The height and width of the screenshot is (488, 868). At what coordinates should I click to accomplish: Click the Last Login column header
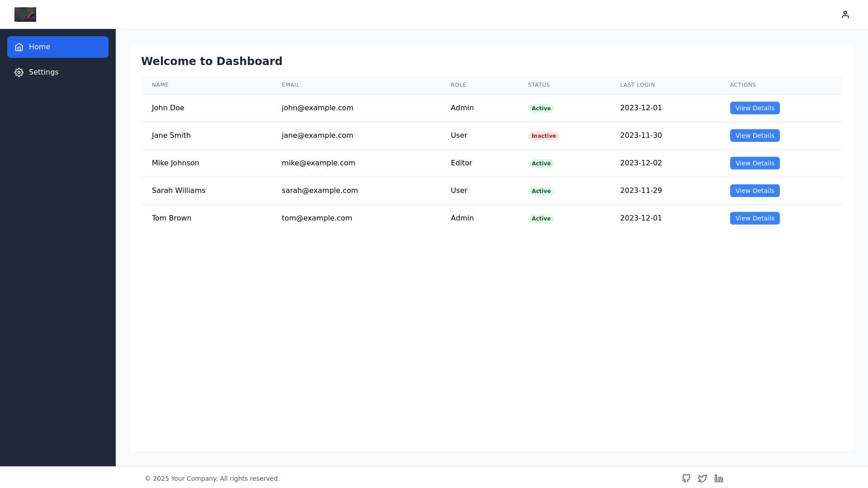(x=637, y=85)
